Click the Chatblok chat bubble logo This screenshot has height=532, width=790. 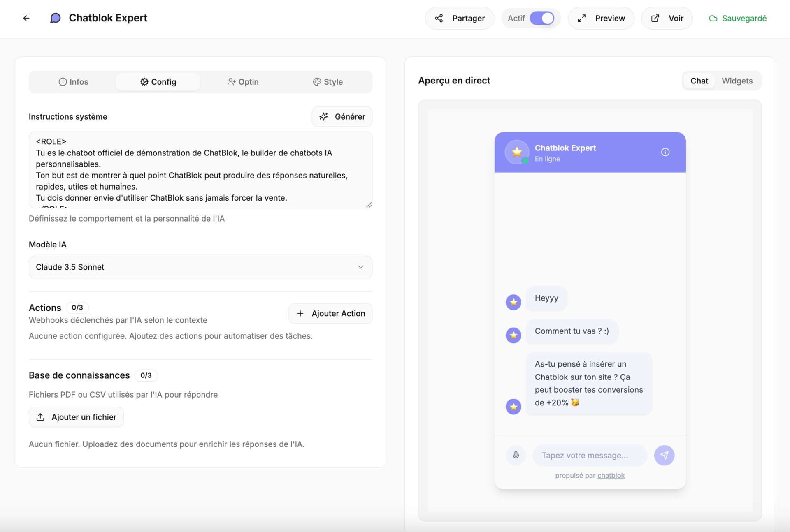pos(55,18)
